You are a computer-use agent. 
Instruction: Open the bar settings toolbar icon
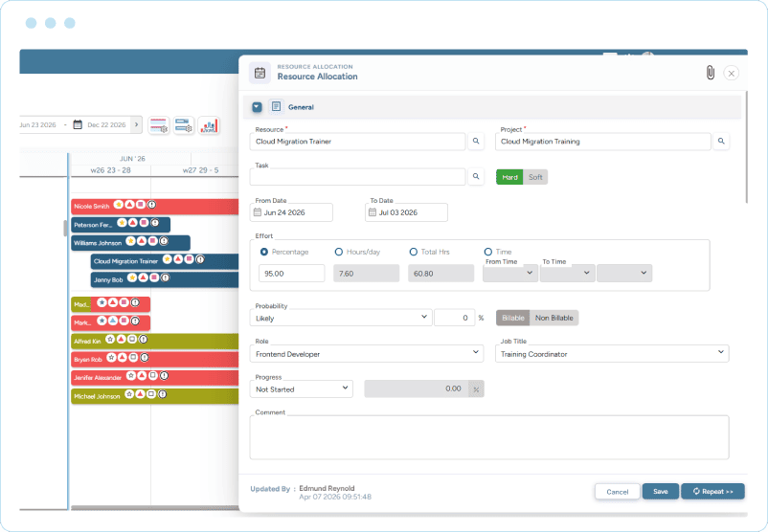click(184, 125)
